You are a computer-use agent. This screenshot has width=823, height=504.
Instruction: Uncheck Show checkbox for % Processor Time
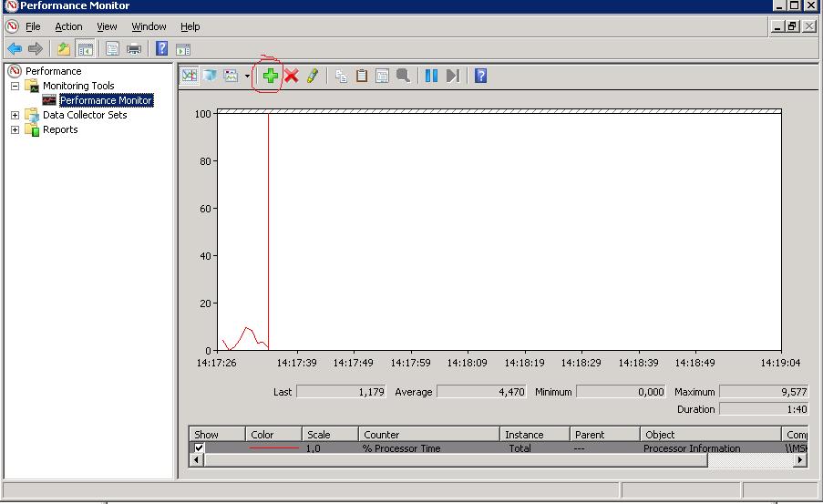(x=199, y=447)
